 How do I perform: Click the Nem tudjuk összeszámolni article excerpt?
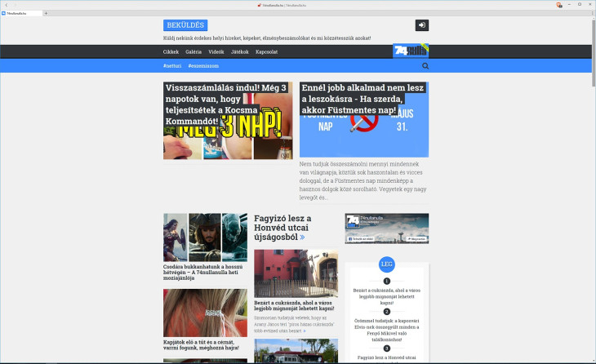click(x=362, y=180)
